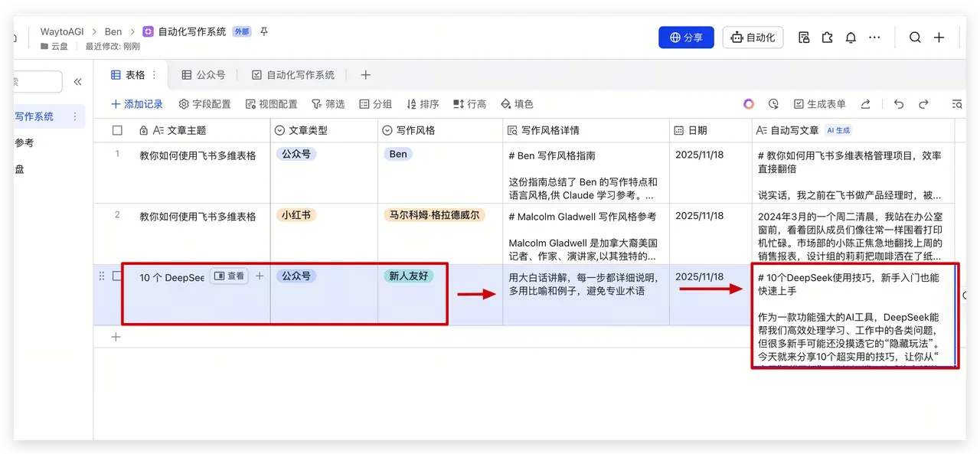
Task: Collapse the sidebar with double chevron
Action: (77, 82)
